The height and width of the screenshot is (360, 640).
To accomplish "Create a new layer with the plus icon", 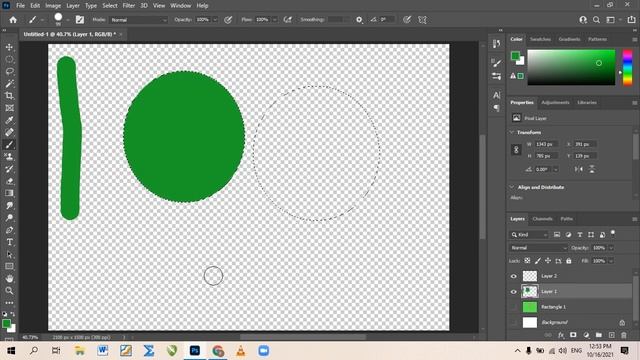I will 611,335.
